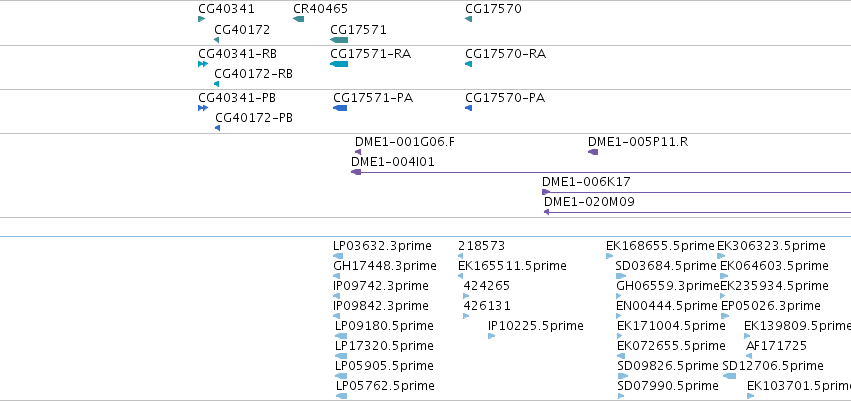Select the CG40341 gene label
This screenshot has width=851, height=401.
click(226, 9)
